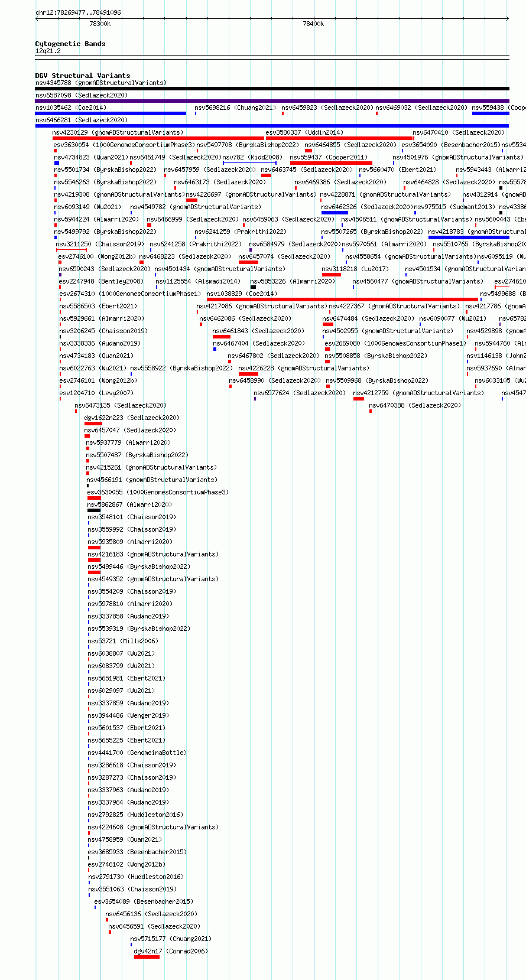Select the dgv42n17 (Conrad2006) label

point(171,951)
